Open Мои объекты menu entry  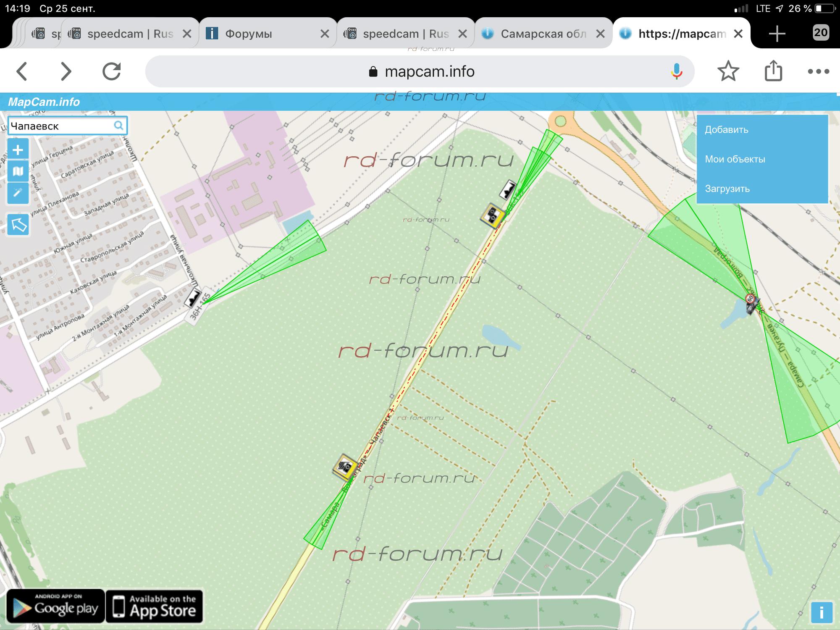(x=735, y=159)
